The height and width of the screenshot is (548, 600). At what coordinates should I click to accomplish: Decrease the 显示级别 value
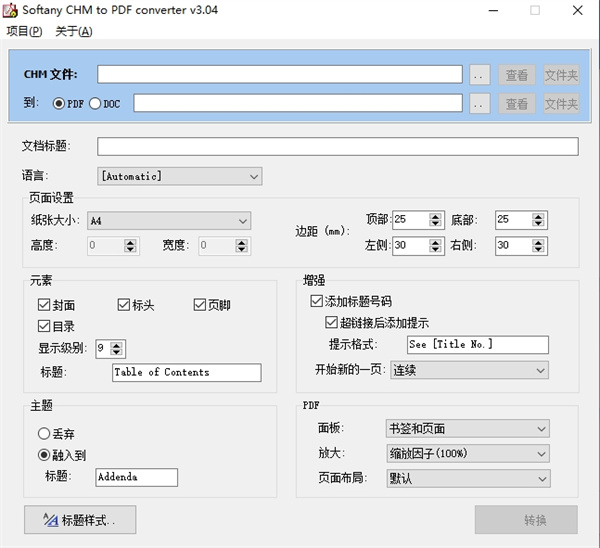pyautogui.click(x=116, y=352)
